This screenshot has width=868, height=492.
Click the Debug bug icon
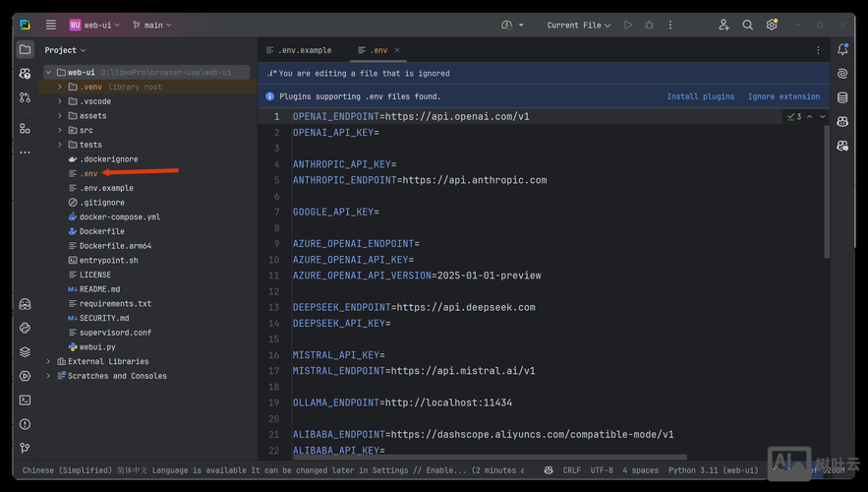[x=649, y=25]
